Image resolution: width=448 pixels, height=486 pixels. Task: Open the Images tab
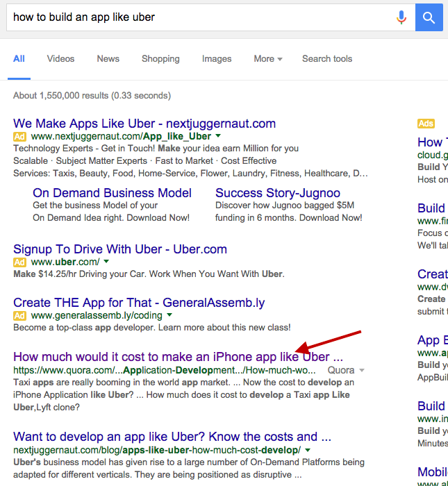point(217,58)
